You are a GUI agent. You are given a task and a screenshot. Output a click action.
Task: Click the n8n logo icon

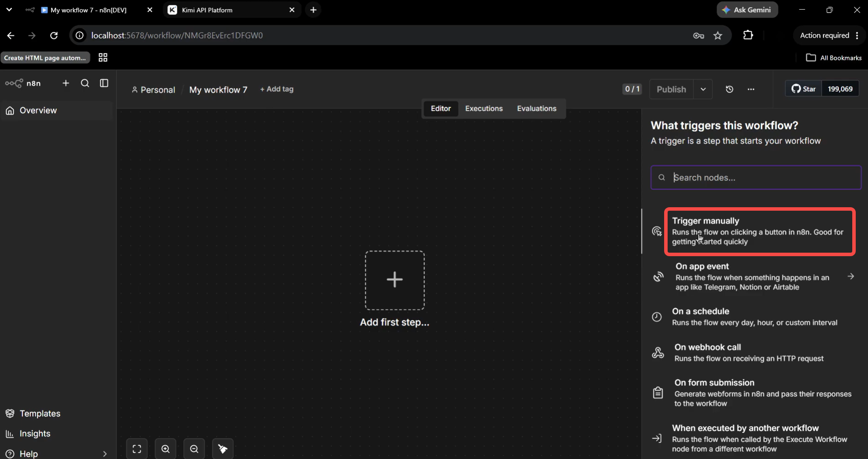(14, 83)
